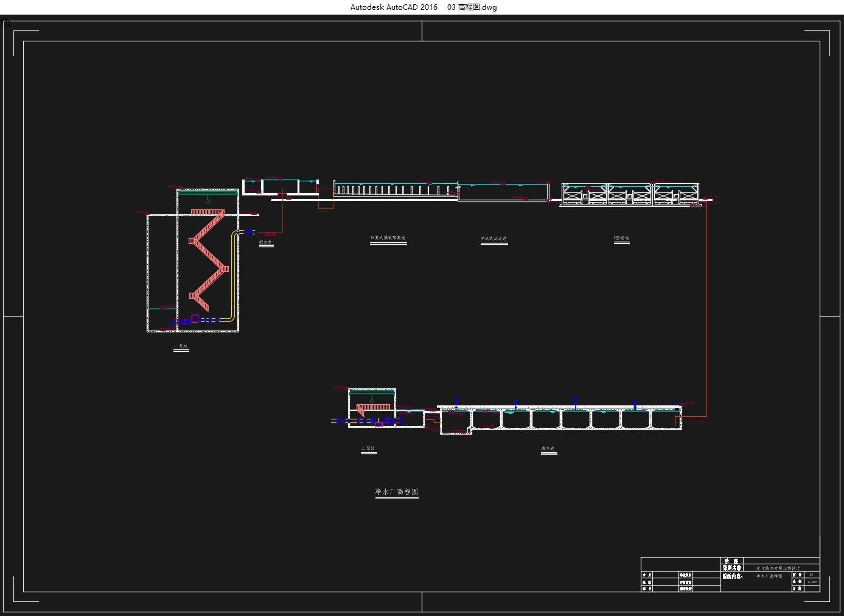Select the 二泵站 label
This screenshot has height=616, width=844.
tap(368, 449)
